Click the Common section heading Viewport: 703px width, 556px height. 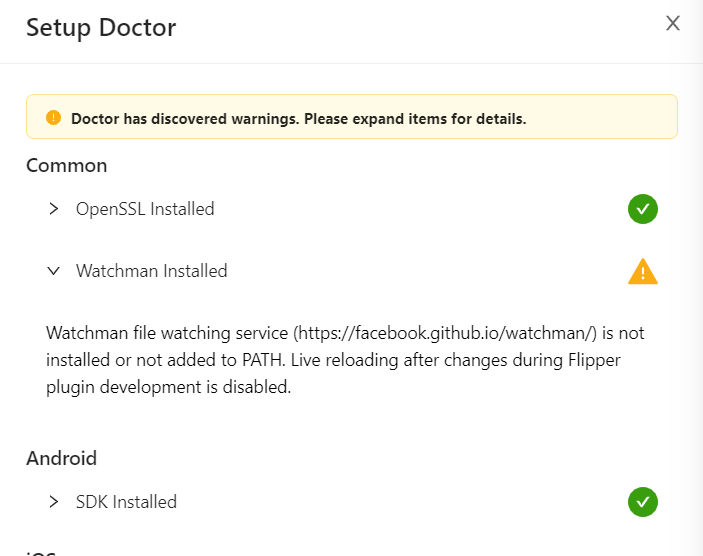click(x=66, y=165)
